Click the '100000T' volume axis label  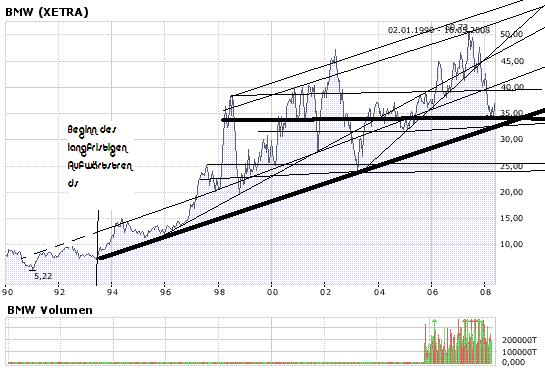519,352
